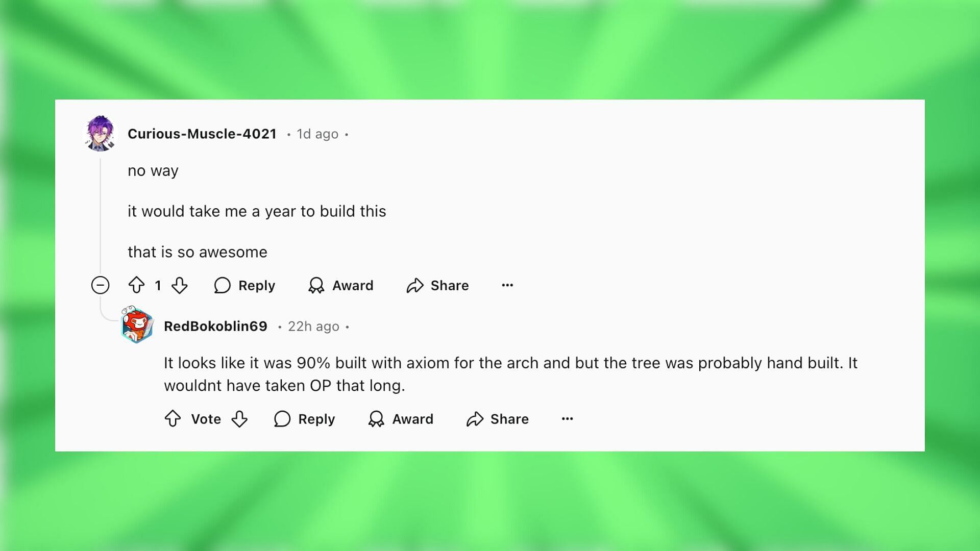Click RedBokoblin69 user avatar
The image size is (980, 551).
pos(137,325)
